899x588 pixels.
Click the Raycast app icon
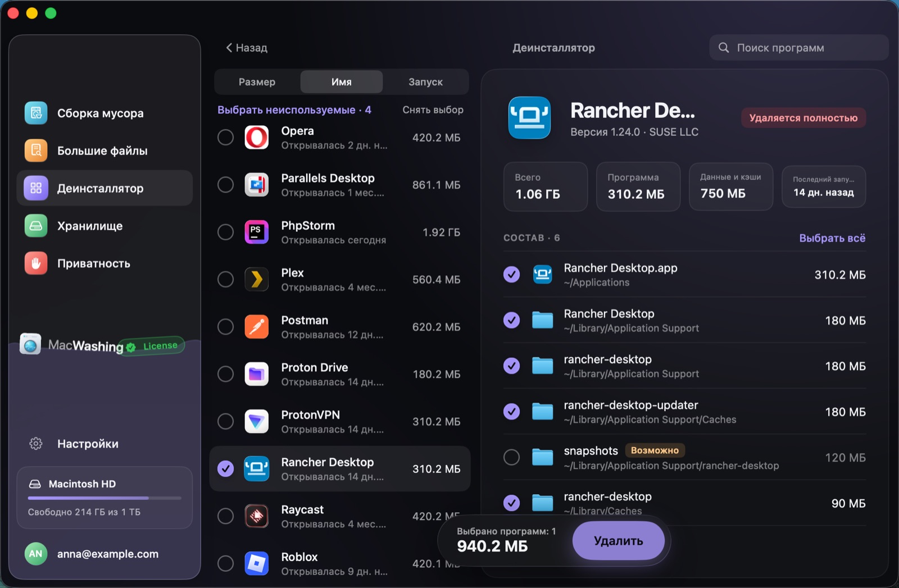(x=257, y=516)
